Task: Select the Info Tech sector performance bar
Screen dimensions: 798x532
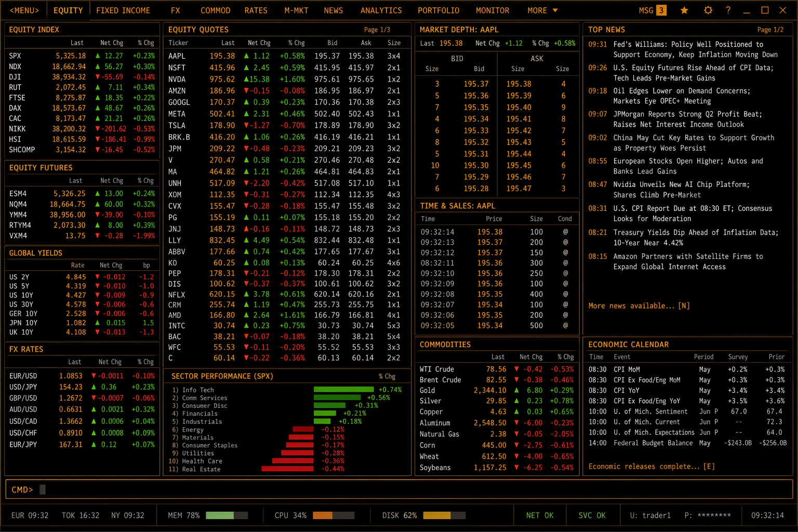Action: pos(343,390)
